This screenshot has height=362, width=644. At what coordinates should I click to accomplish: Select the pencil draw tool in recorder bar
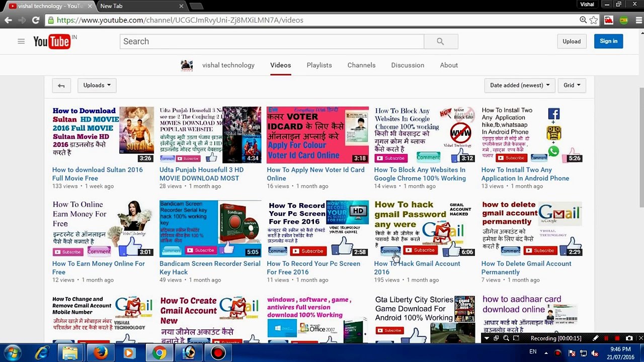pyautogui.click(x=595, y=338)
